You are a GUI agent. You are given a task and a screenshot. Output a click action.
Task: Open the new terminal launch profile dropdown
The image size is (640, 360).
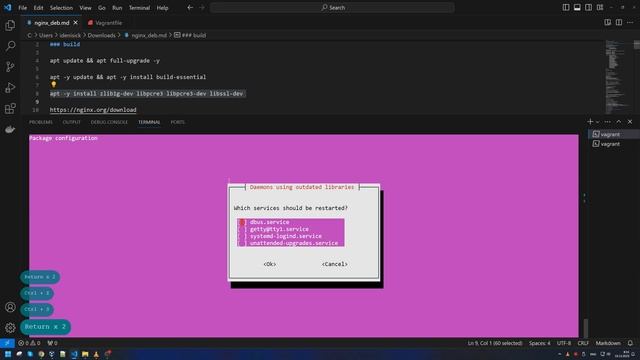(x=598, y=122)
